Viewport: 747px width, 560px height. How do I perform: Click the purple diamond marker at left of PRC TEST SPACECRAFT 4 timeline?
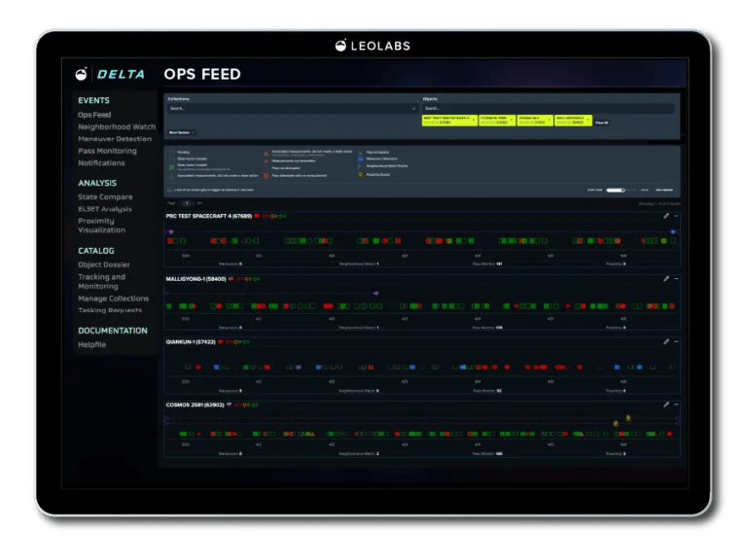click(x=170, y=232)
